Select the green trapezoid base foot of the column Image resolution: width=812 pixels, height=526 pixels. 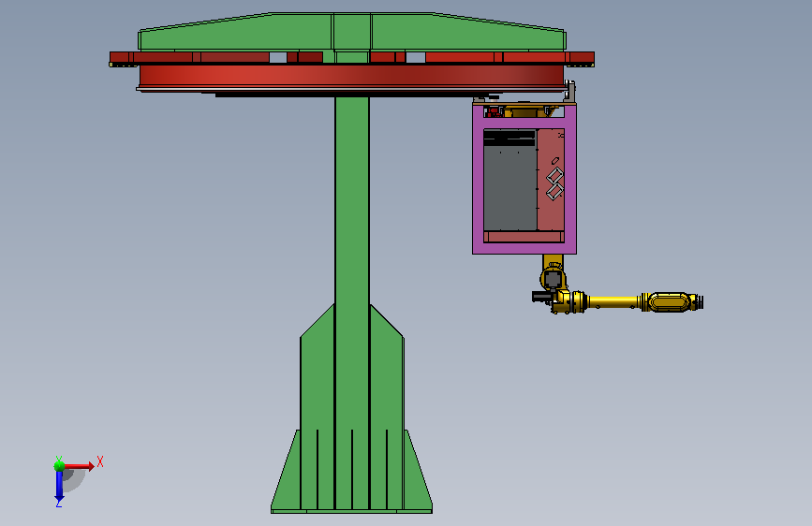pyautogui.click(x=351, y=471)
